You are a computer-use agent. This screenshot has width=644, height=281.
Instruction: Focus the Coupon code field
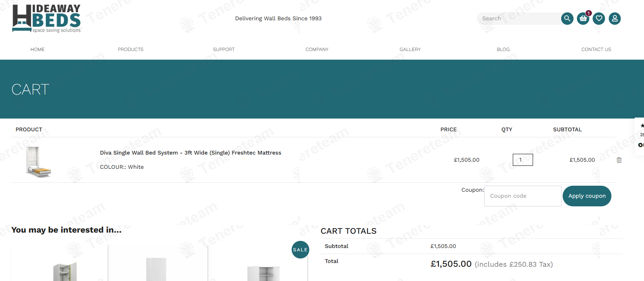coord(523,196)
